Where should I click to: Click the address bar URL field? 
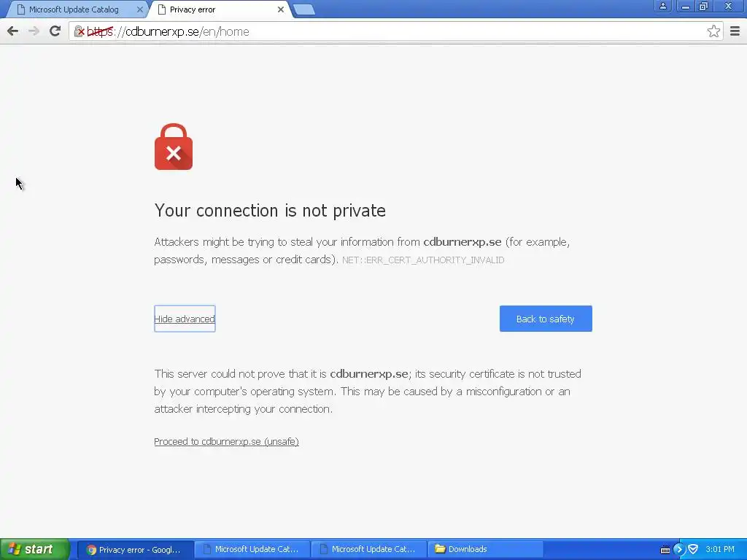395,31
